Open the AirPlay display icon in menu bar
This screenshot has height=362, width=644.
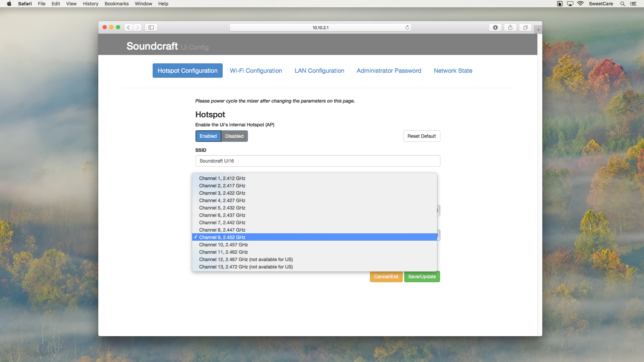pos(570,4)
